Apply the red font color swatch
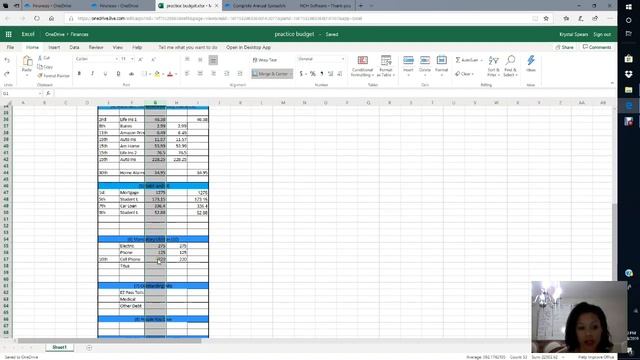 click(170, 74)
